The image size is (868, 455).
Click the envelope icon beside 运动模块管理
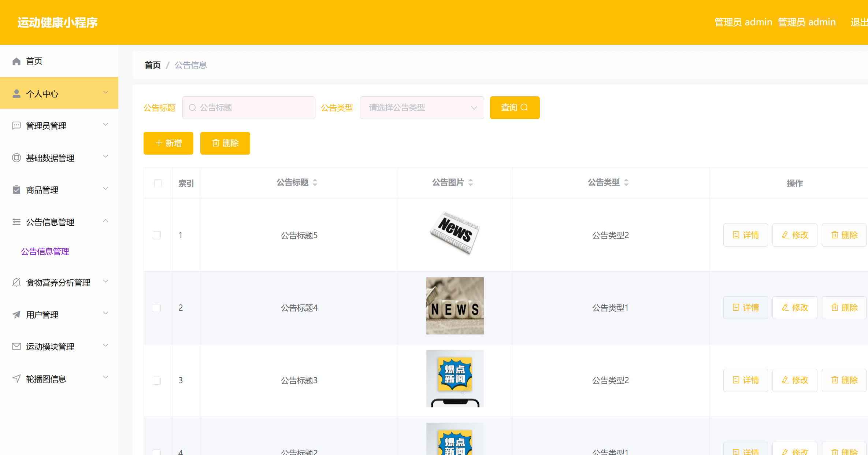click(x=16, y=347)
